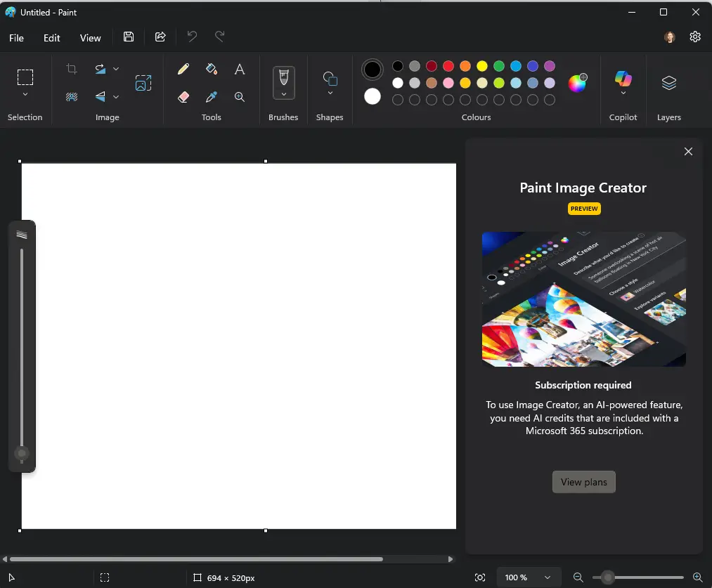The image size is (712, 588).
Task: Open the File menu
Action: (16, 38)
